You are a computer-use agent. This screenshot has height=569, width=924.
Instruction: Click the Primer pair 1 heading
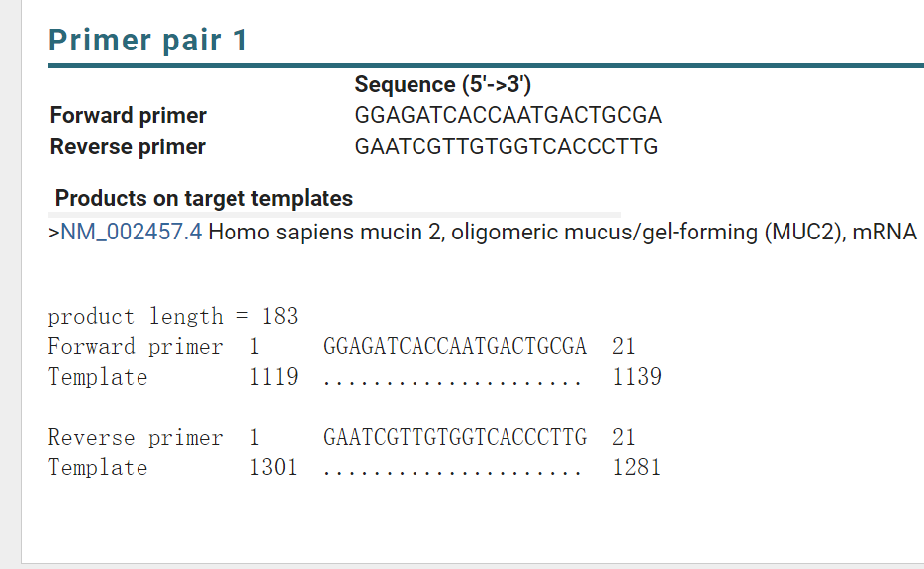click(x=148, y=41)
